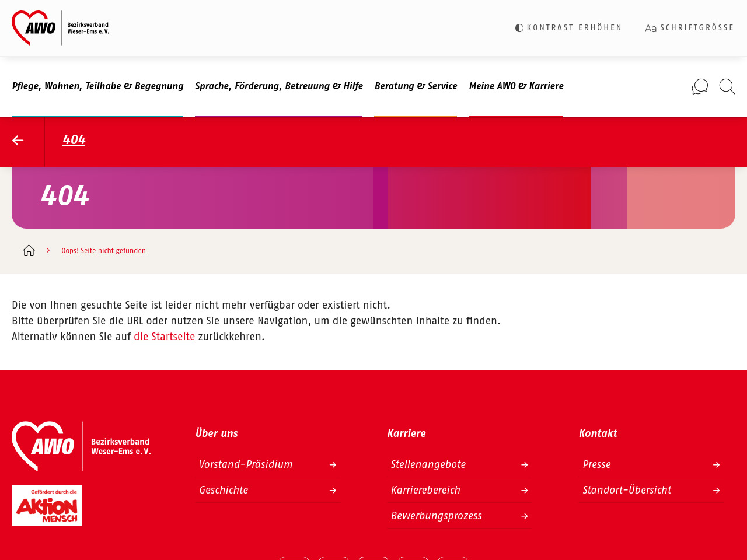Expand Beratung & Service menu
The height and width of the screenshot is (560, 747).
click(416, 86)
